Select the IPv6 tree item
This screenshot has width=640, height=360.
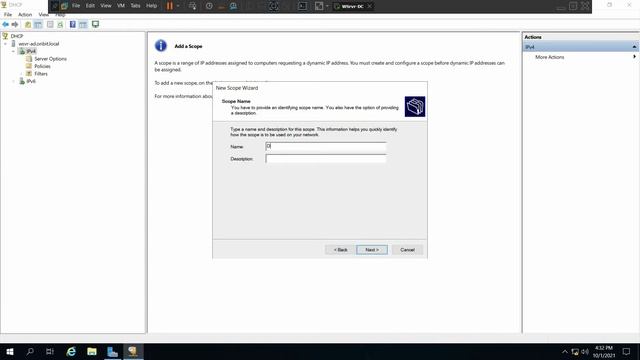point(31,81)
